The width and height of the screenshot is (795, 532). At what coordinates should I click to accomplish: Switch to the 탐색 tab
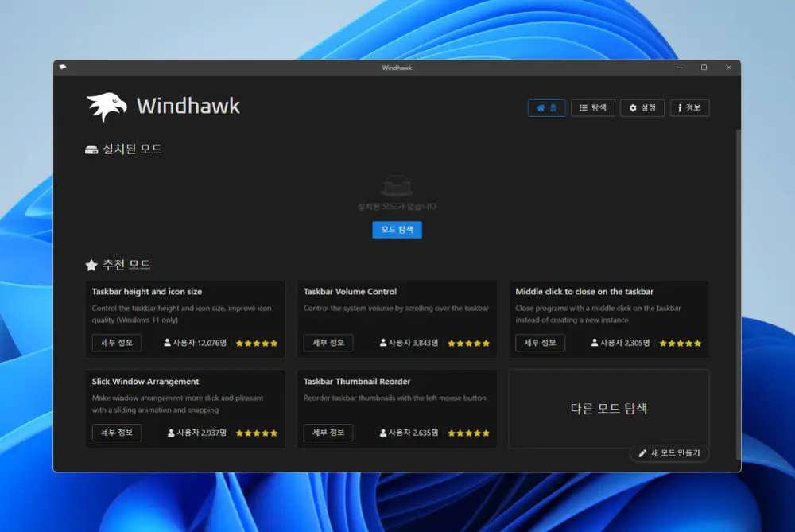coord(593,107)
